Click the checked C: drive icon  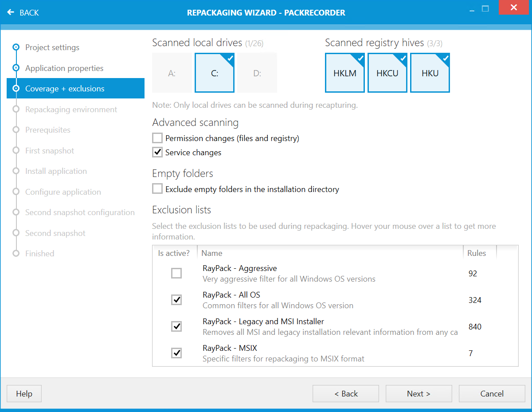(x=215, y=72)
